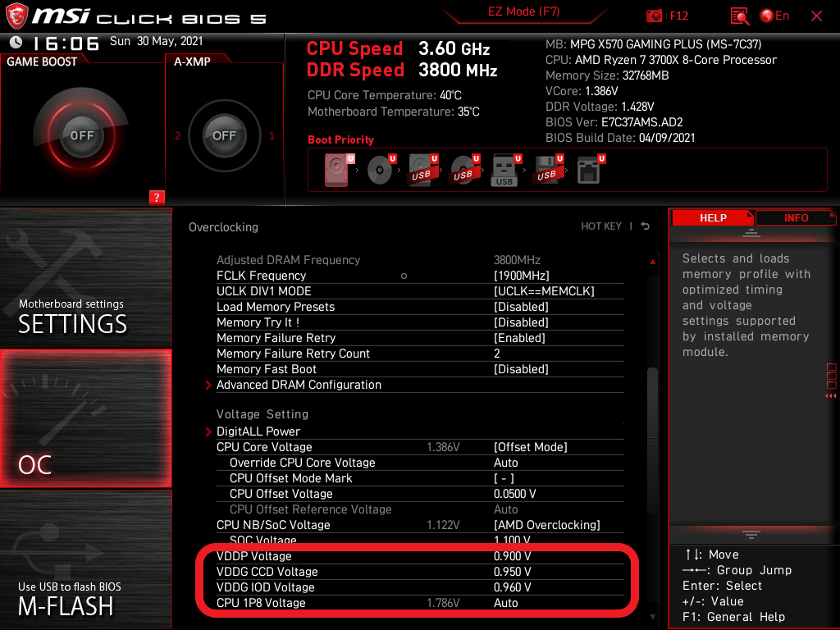Toggle the A-XMP profile dial
This screenshot has width=840, height=630.
pyautogui.click(x=223, y=136)
